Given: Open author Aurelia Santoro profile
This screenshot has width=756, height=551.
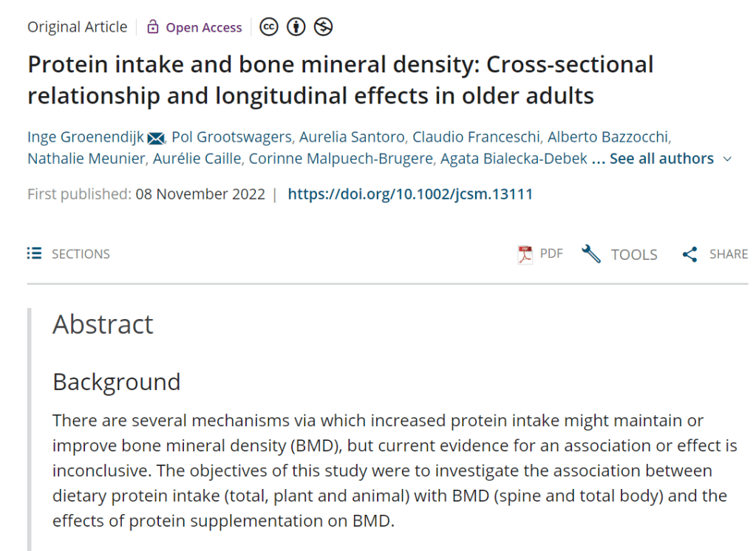Looking at the screenshot, I should (354, 137).
